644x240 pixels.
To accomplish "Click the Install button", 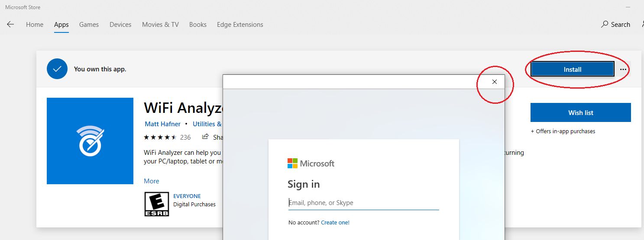I will 573,69.
